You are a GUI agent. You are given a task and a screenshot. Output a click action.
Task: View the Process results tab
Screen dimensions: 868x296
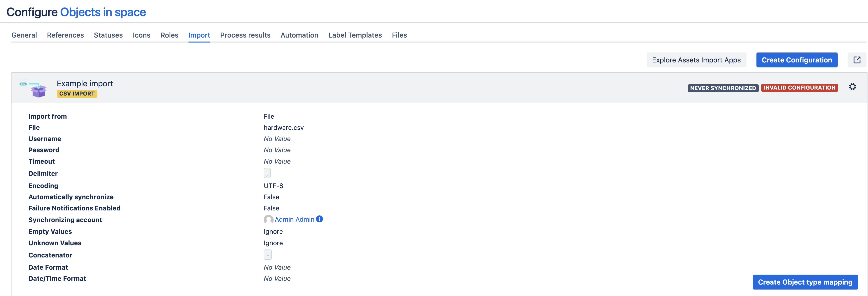coord(245,35)
